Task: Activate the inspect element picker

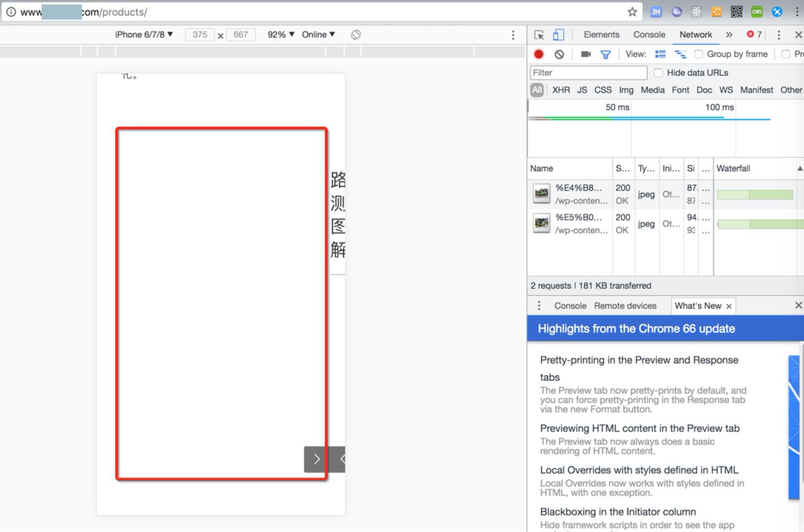Action: [539, 35]
